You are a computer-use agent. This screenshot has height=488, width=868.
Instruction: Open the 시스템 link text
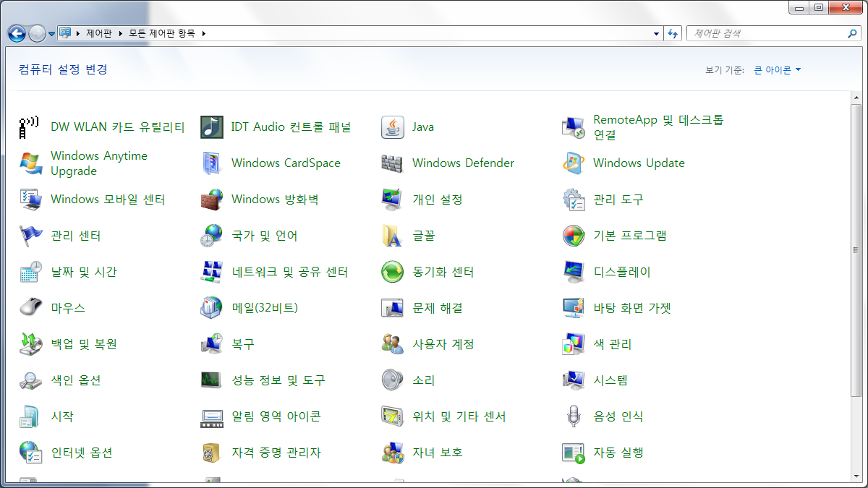coord(610,380)
